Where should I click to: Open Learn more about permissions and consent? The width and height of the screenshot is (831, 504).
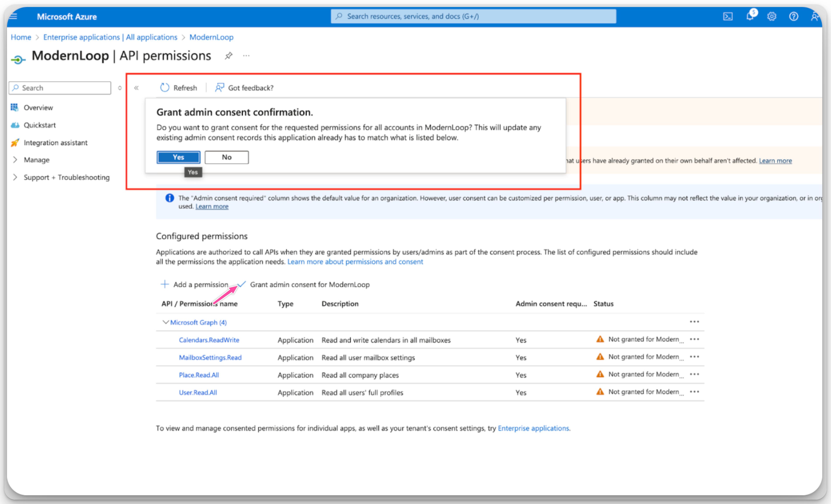point(355,262)
